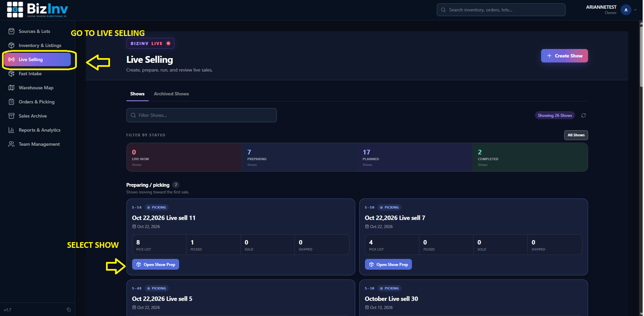Filter by Preparing status card
The image size is (644, 316).
pyautogui.click(x=300, y=157)
